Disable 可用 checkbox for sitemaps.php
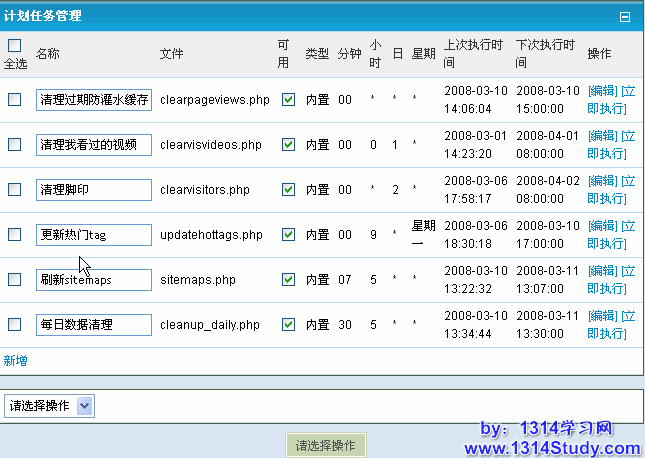645x458 pixels. [x=288, y=280]
